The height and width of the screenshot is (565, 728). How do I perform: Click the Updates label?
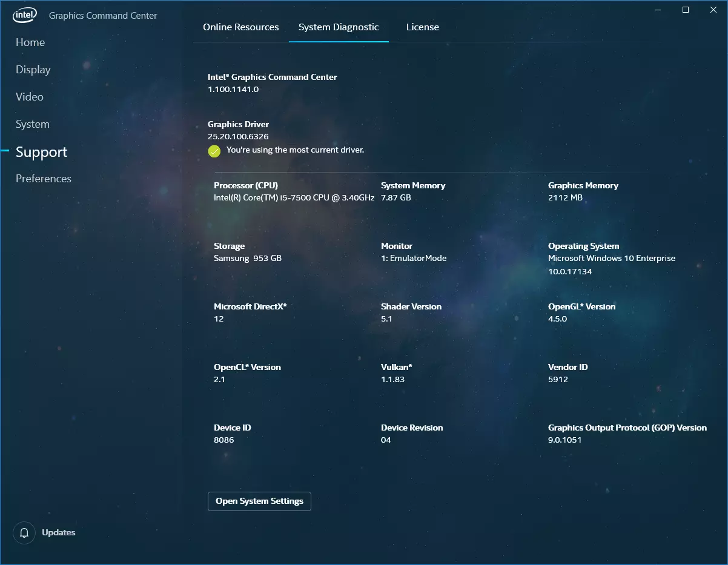pyautogui.click(x=59, y=533)
